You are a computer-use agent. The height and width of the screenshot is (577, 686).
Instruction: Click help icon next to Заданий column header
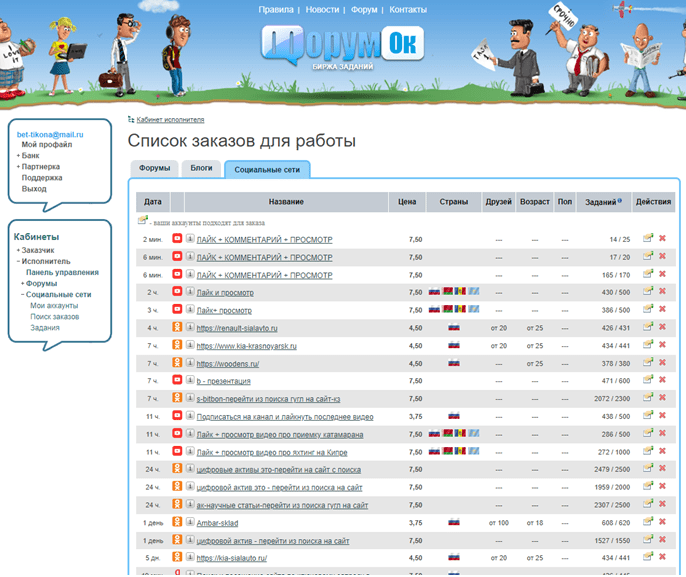(620, 201)
